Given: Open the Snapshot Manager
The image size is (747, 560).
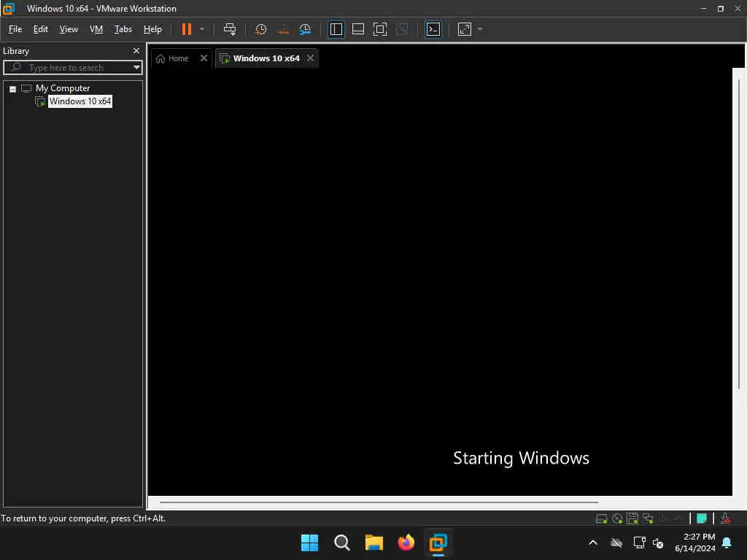Looking at the screenshot, I should [306, 29].
